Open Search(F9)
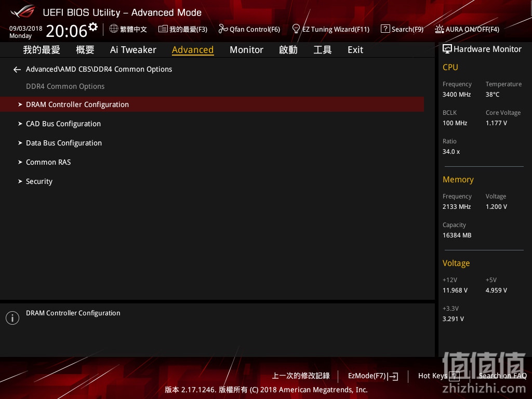The image size is (532, 399). pyautogui.click(x=407, y=29)
